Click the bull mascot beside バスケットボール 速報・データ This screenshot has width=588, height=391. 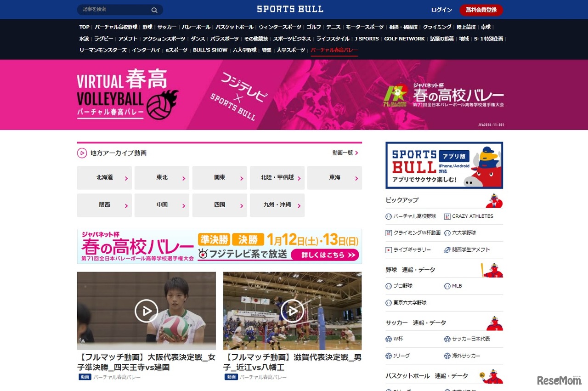[x=491, y=376]
